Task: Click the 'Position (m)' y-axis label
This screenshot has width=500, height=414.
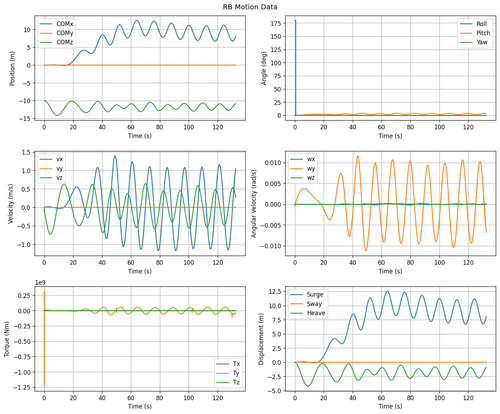Action: pyautogui.click(x=13, y=68)
